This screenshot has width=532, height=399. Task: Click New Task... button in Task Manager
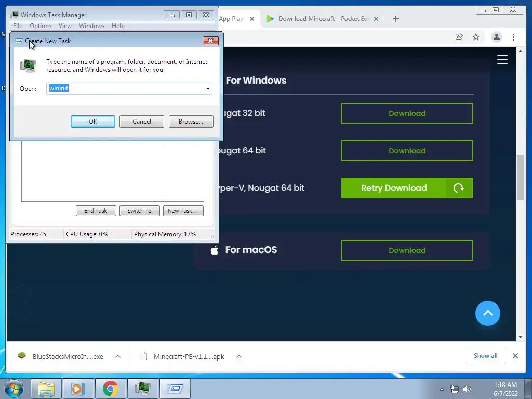pyautogui.click(x=183, y=211)
